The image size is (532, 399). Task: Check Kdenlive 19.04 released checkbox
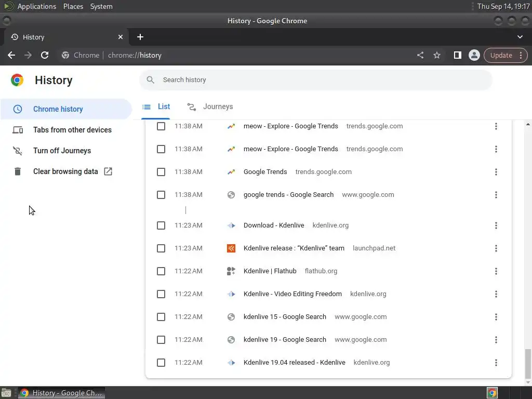pyautogui.click(x=161, y=363)
